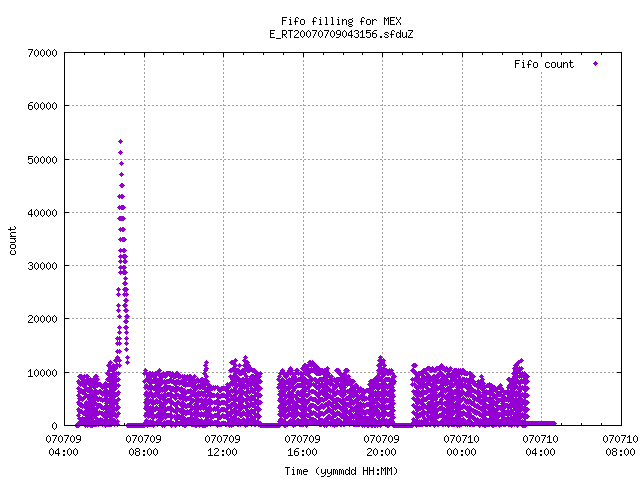Viewport: 640px width, 480px height.
Task: Click the x-axis tick 070709 16:00
Action: (302, 445)
